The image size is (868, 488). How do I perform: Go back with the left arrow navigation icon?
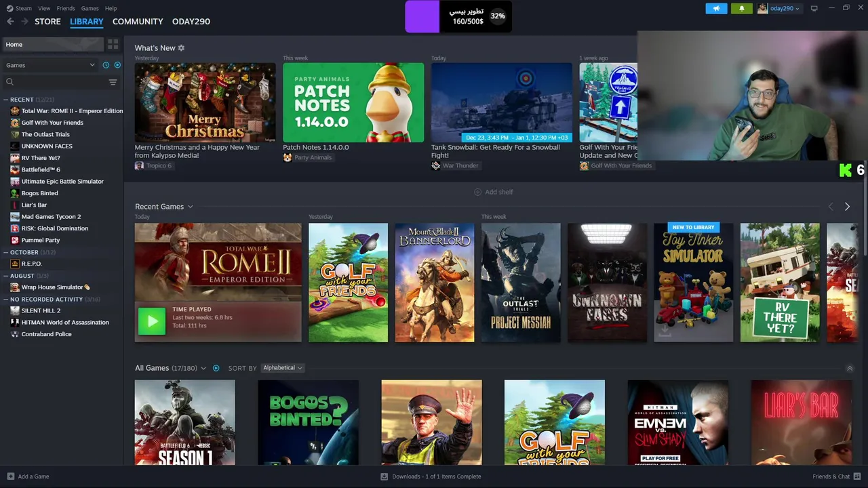tap(10, 22)
